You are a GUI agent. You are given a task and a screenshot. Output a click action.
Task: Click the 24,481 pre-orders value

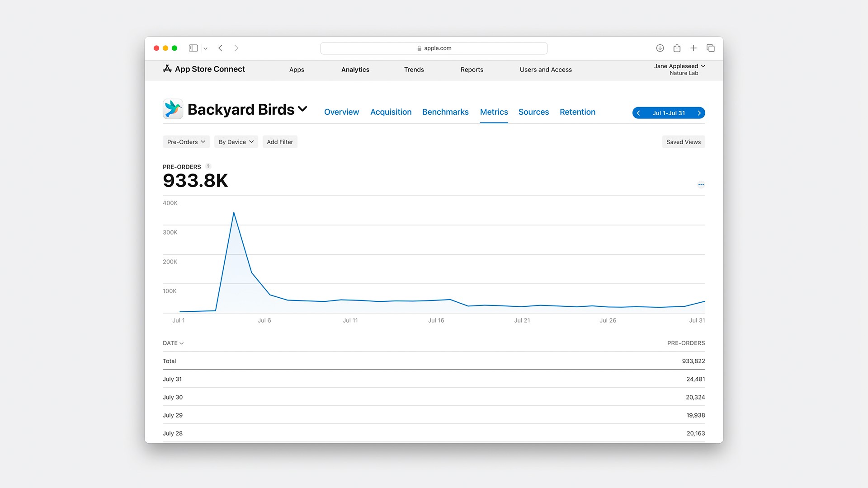tap(696, 379)
